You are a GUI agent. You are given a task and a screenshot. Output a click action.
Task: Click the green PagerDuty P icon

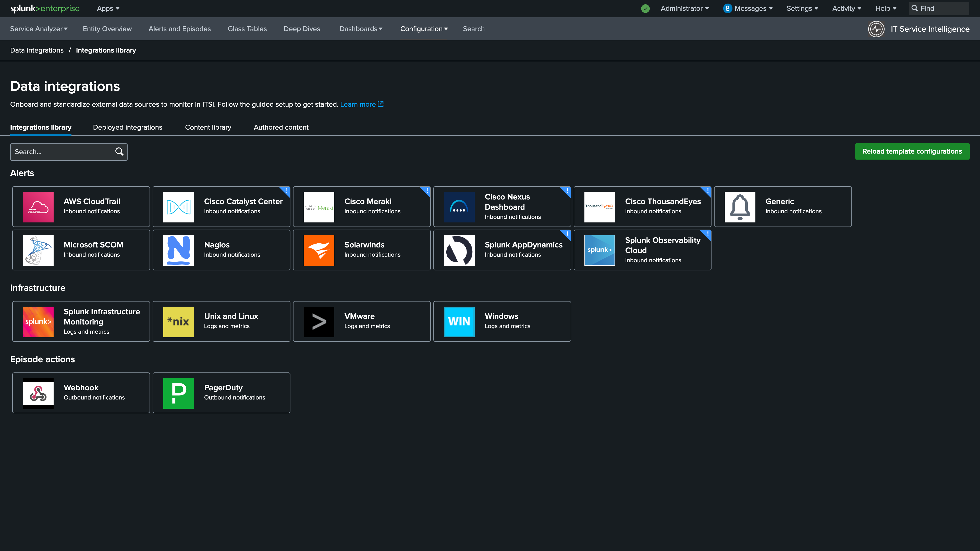(178, 393)
